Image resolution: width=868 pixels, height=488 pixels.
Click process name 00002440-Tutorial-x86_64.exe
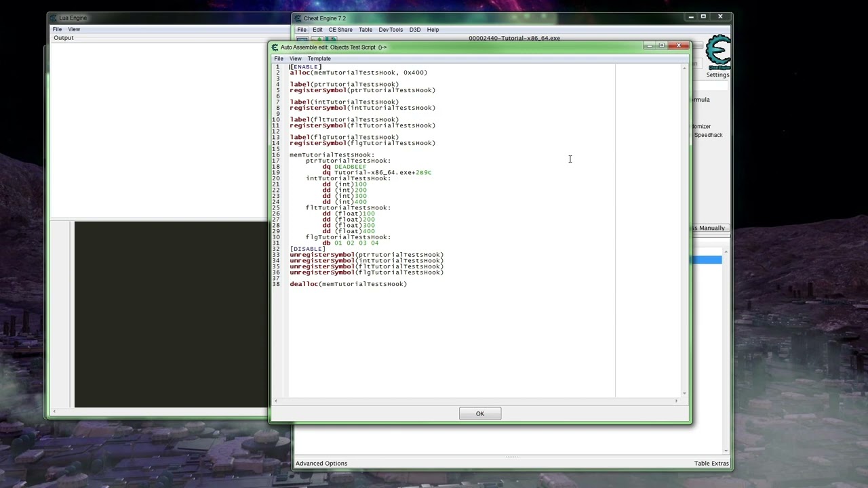tap(514, 38)
